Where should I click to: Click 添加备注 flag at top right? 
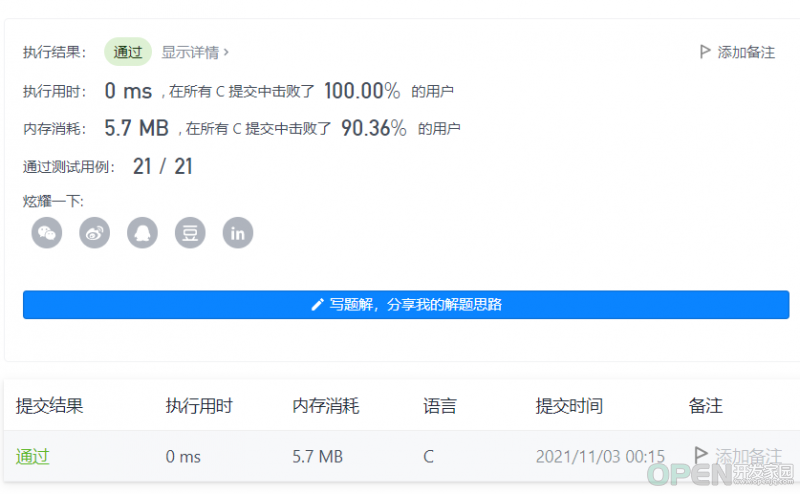(x=737, y=52)
